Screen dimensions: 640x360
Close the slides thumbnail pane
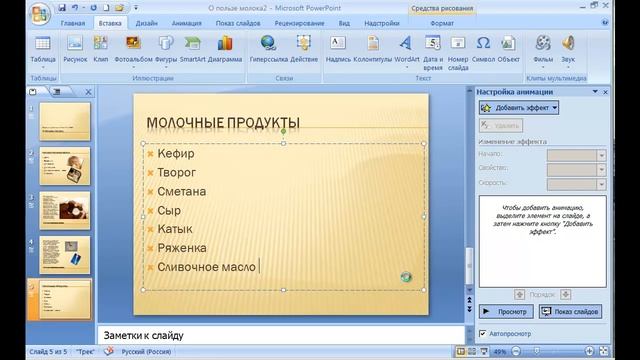(88, 92)
